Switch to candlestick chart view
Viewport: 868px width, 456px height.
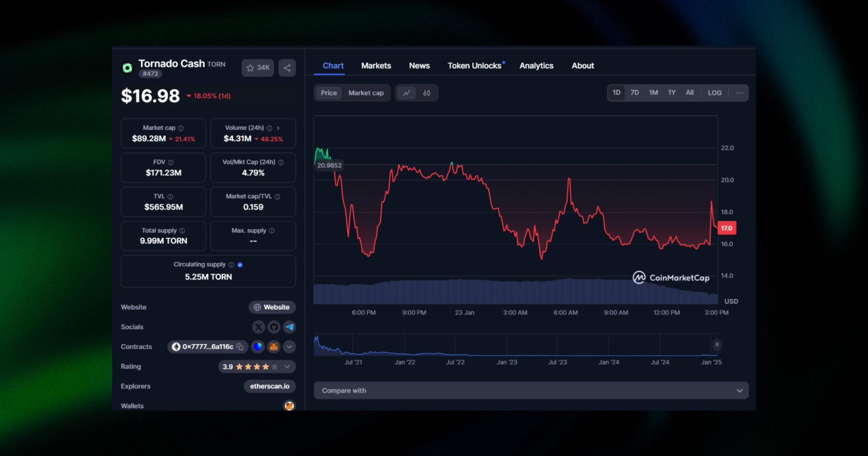coord(427,93)
